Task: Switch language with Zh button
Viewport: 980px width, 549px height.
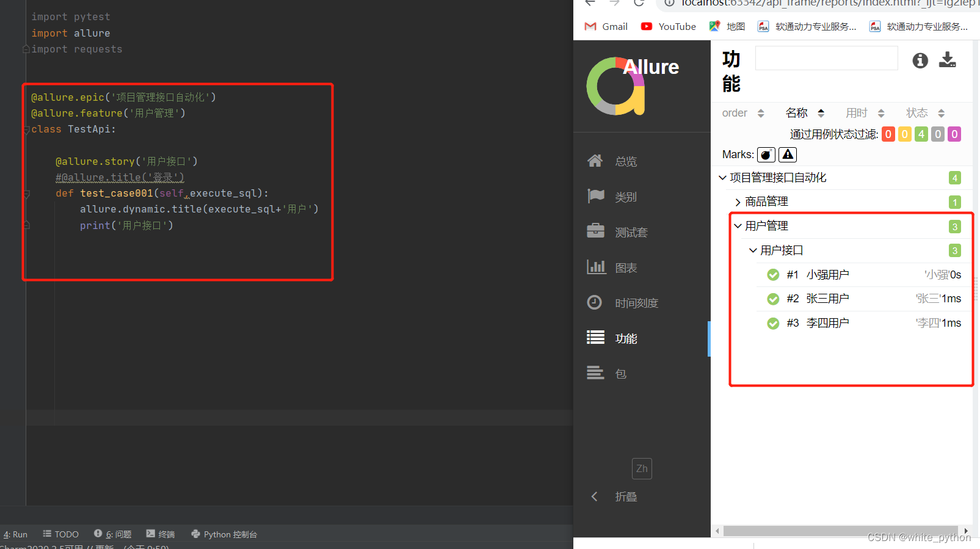Action: point(642,468)
